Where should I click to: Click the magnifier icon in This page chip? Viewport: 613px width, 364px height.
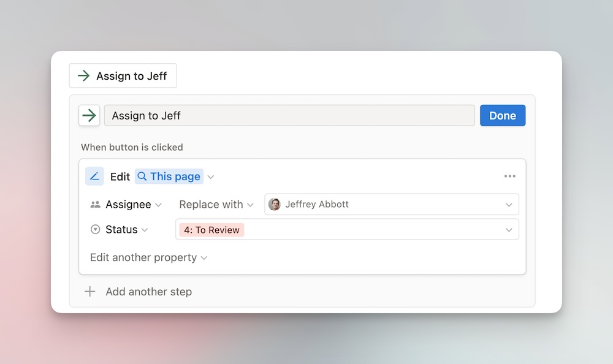(142, 176)
